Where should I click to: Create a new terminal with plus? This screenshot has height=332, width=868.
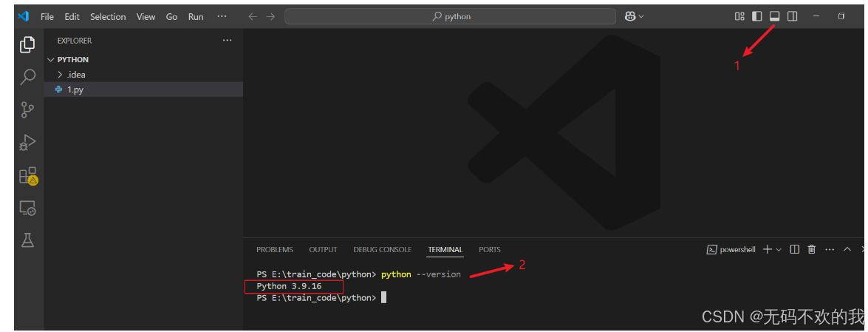click(768, 249)
